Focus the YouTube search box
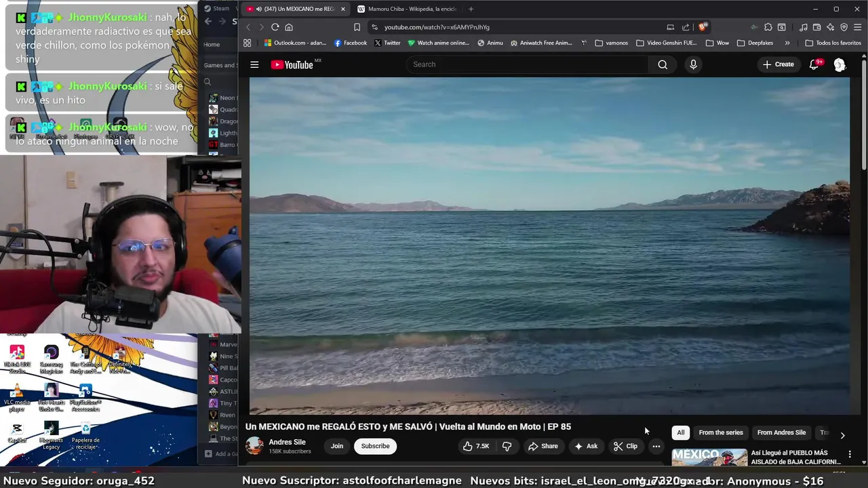868x488 pixels. (528, 64)
